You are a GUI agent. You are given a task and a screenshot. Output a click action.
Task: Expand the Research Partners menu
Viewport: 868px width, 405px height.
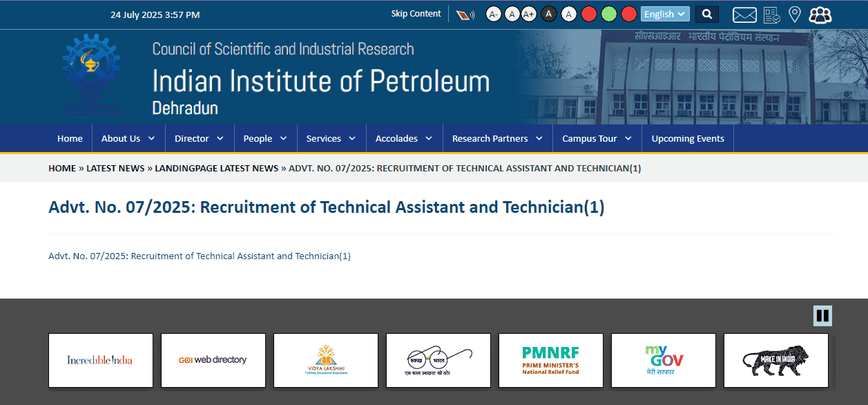(x=497, y=139)
